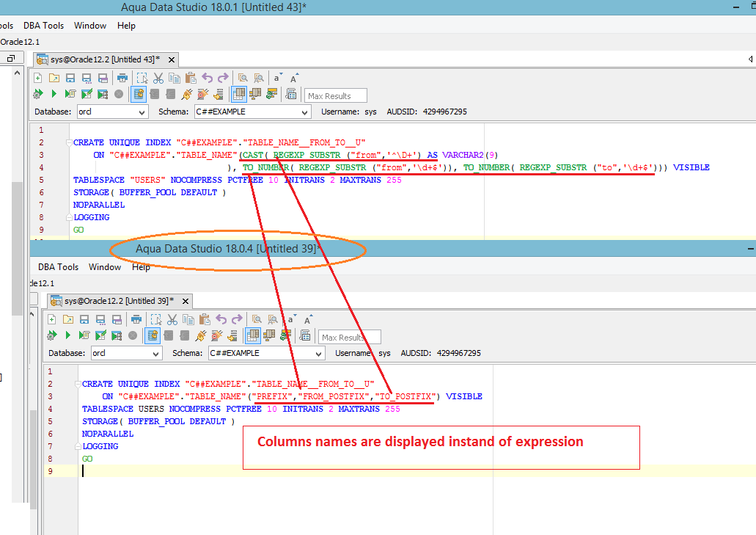Screen dimensions: 756x535
Task: Click Paste icon in Untitled 43 toolbar
Action: pyautogui.click(x=191, y=78)
